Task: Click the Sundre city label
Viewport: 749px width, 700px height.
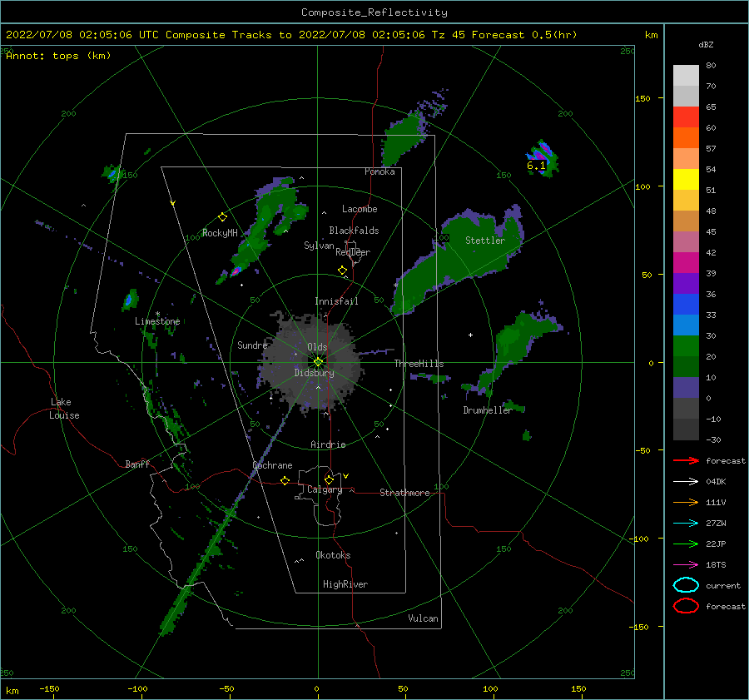Action: click(252, 345)
